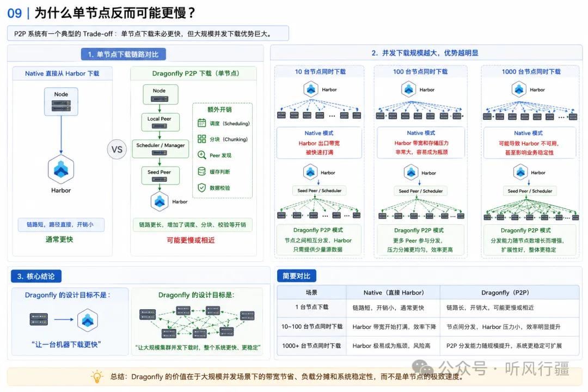Click the 链路短，路径直接，开销小 label
This screenshot has width=588, height=392.
(61, 224)
